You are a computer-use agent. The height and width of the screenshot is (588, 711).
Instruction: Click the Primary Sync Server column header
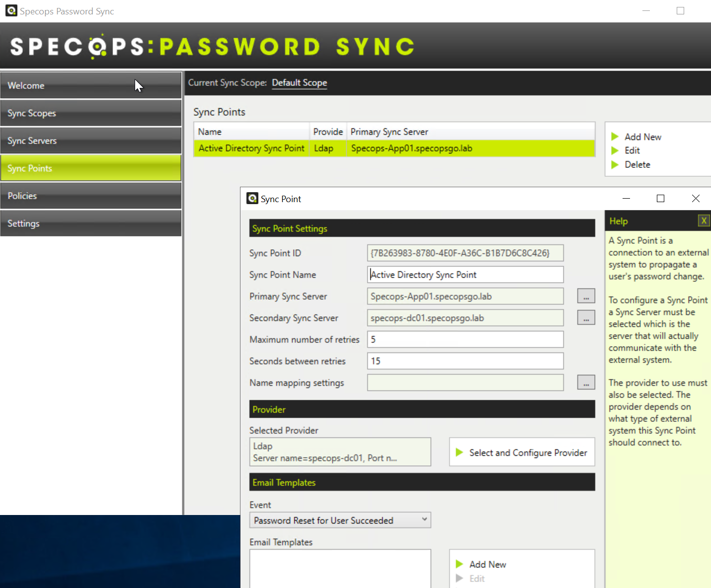(x=471, y=132)
